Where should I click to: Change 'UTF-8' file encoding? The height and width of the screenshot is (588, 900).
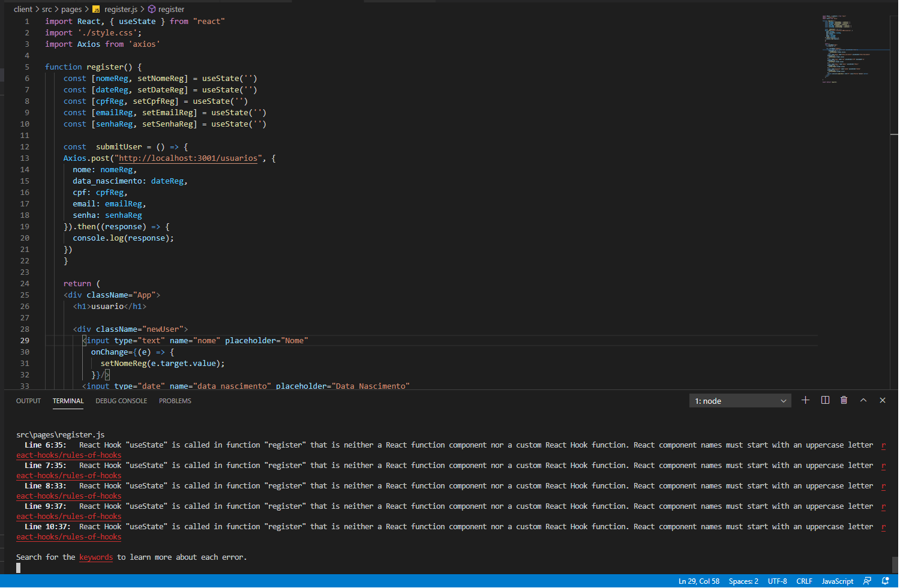pos(777,581)
